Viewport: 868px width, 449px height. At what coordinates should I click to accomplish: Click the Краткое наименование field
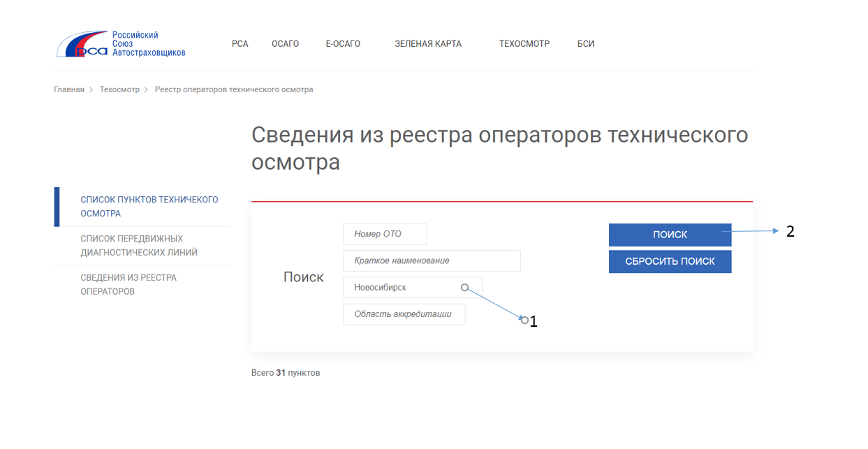coord(432,260)
